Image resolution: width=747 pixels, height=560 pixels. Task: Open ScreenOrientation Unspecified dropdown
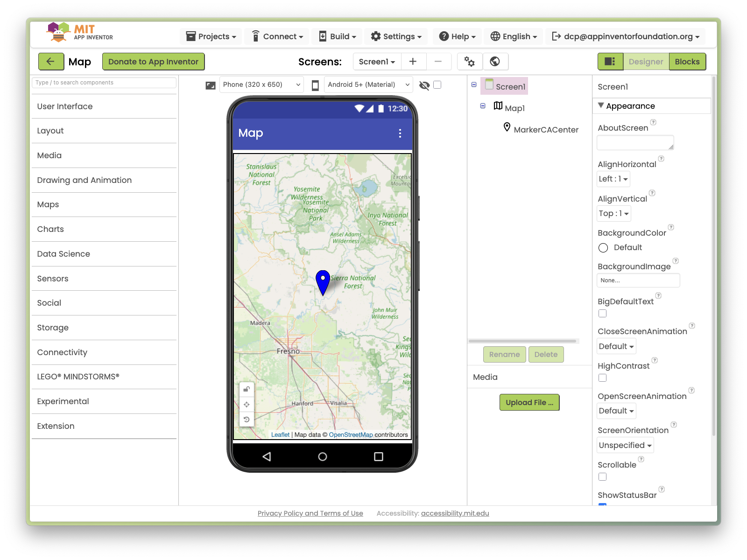[625, 445]
